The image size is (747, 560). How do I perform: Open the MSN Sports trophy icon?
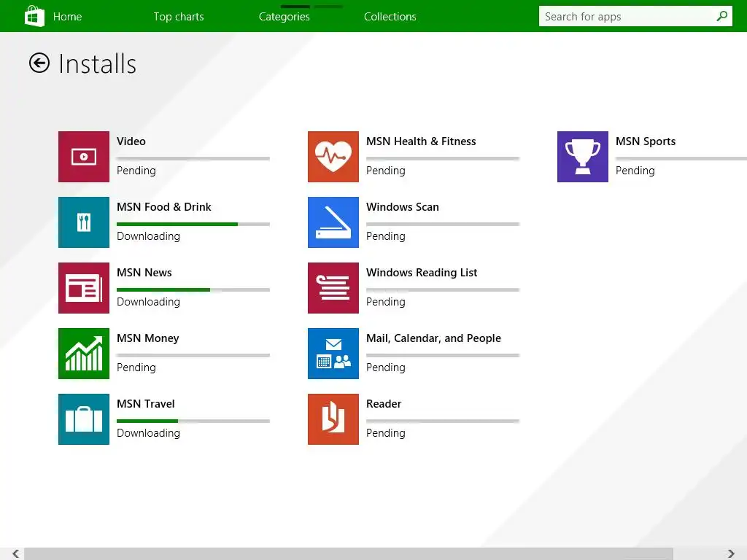(583, 157)
